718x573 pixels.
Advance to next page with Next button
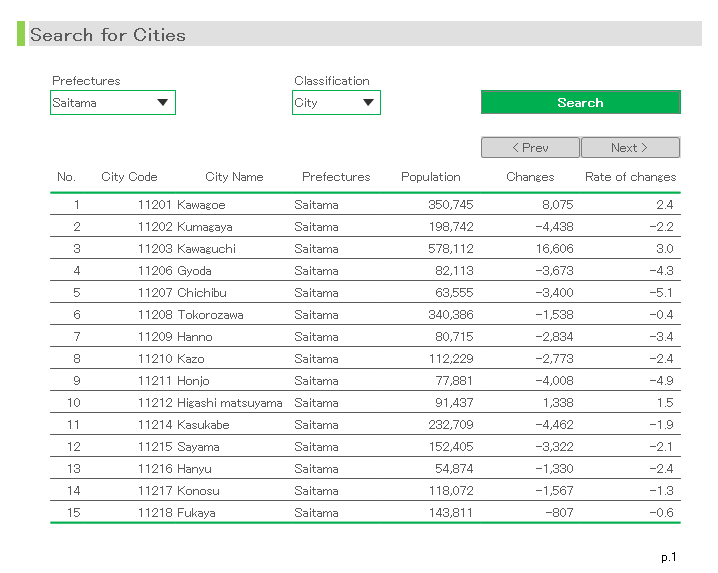630,147
